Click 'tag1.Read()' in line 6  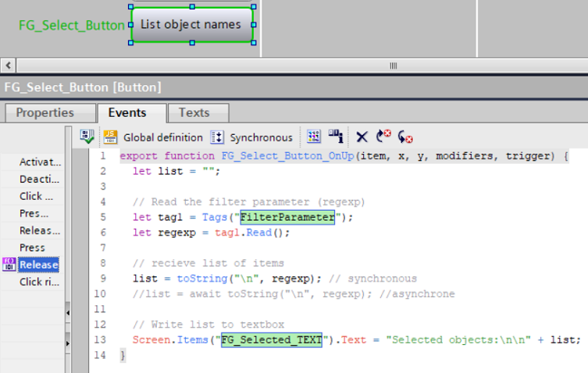coord(252,233)
